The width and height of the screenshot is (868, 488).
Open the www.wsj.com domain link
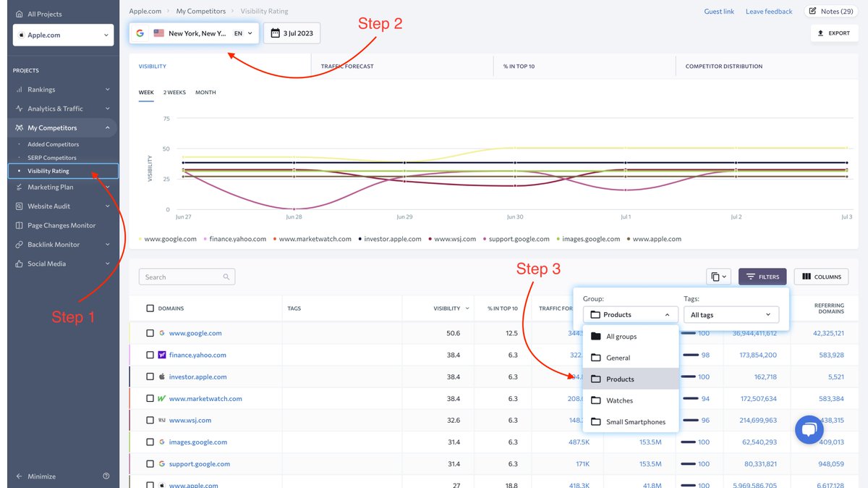click(190, 420)
